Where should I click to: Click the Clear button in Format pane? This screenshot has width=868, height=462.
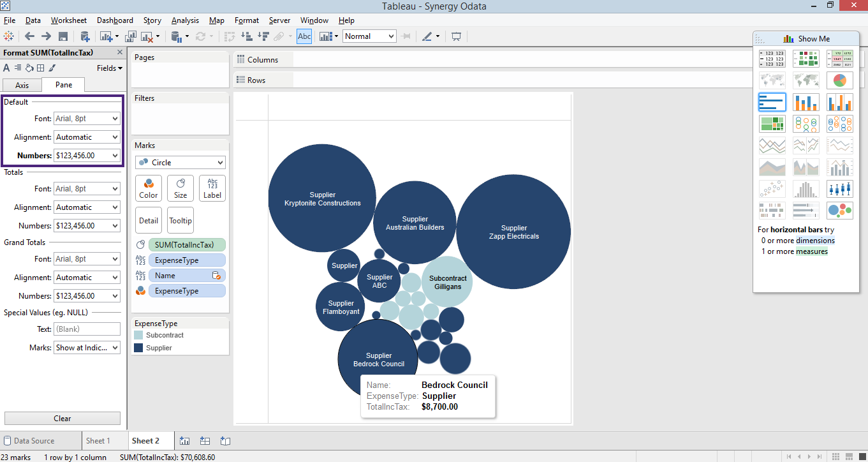(x=62, y=419)
